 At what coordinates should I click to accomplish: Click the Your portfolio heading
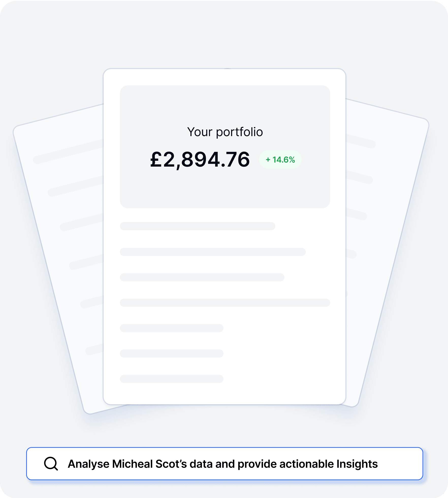tap(225, 132)
